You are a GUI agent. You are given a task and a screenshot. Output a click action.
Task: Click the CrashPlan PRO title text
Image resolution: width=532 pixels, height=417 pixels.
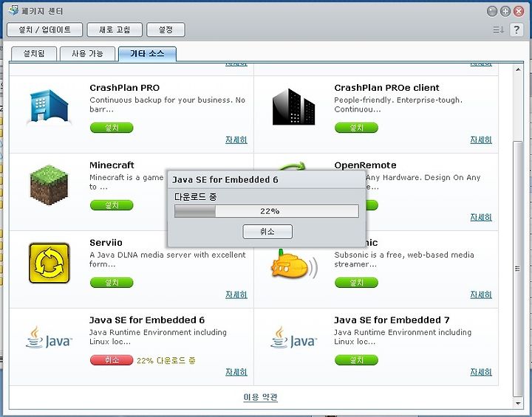pyautogui.click(x=125, y=88)
